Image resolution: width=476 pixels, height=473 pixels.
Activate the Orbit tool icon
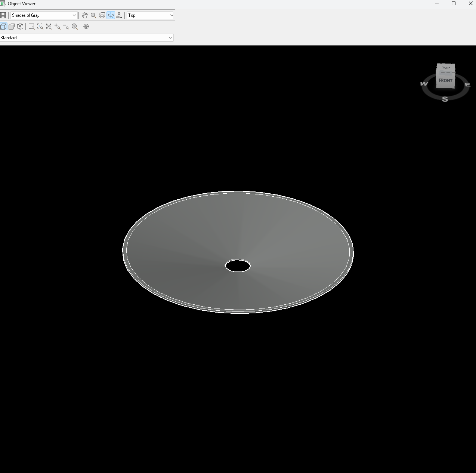[x=102, y=15]
